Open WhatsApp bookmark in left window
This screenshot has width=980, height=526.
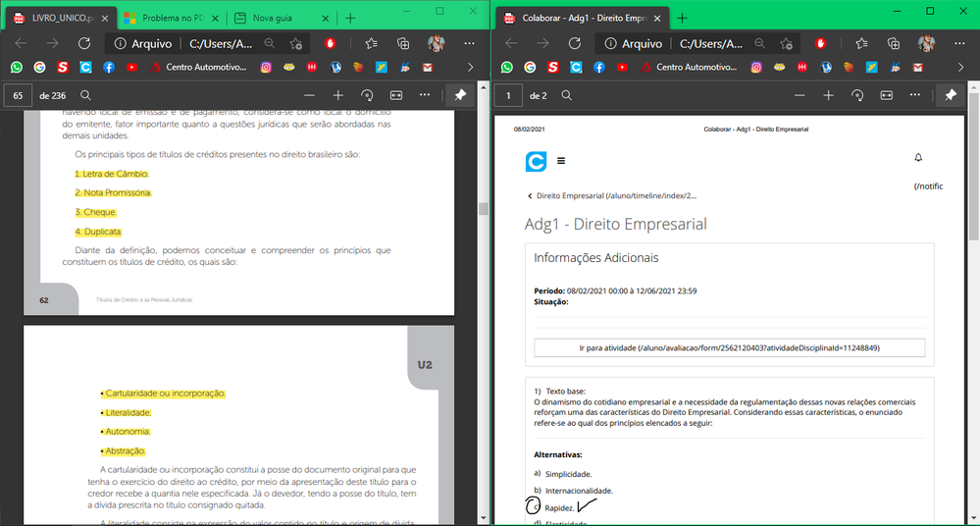(17, 67)
